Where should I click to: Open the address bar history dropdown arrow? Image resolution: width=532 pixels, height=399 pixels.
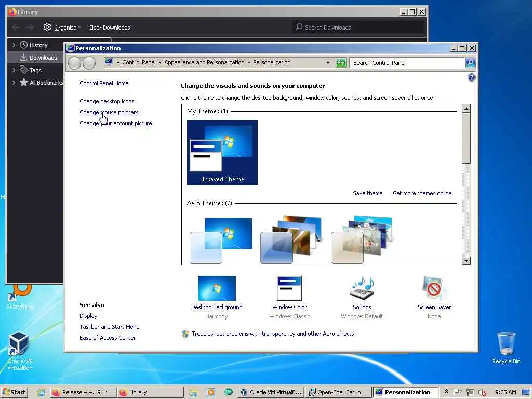point(328,63)
